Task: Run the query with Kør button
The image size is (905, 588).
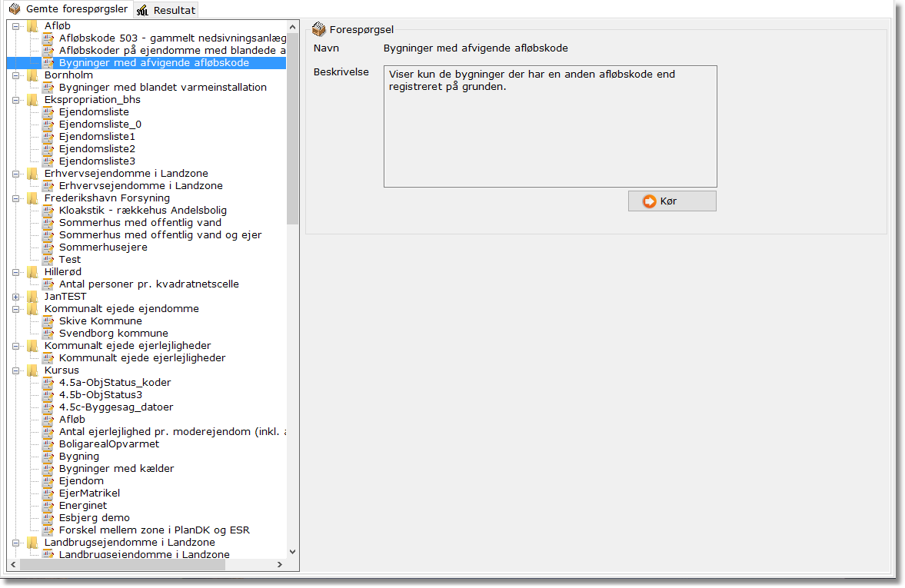Action: click(x=672, y=201)
